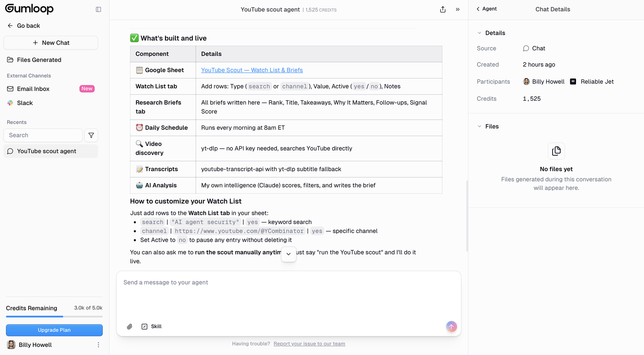The height and width of the screenshot is (355, 644).
Task: Open Slack channel
Action: pyautogui.click(x=51, y=103)
